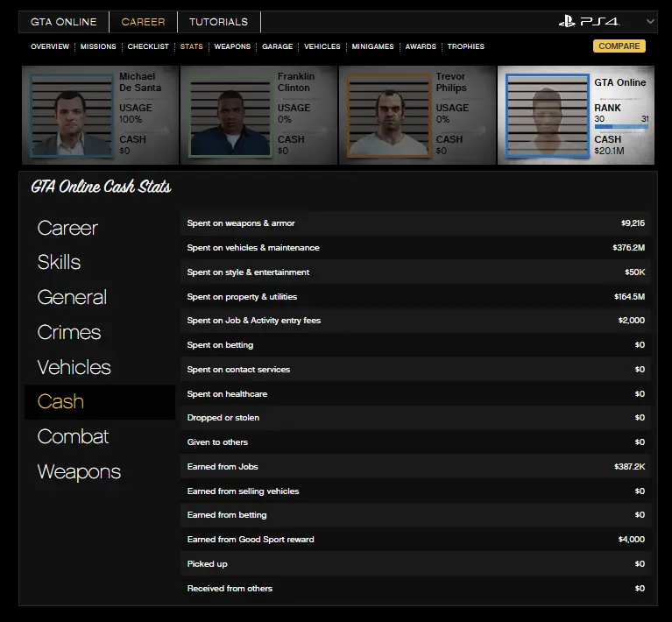Select the GTA Online character portrait
The width and height of the screenshot is (672, 622).
548,116
